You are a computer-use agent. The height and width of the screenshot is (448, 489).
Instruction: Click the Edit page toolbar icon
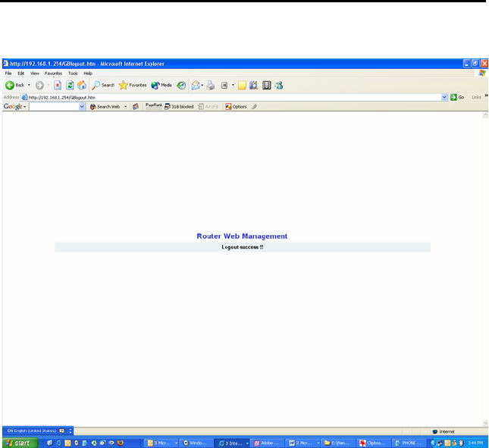pyautogui.click(x=224, y=85)
